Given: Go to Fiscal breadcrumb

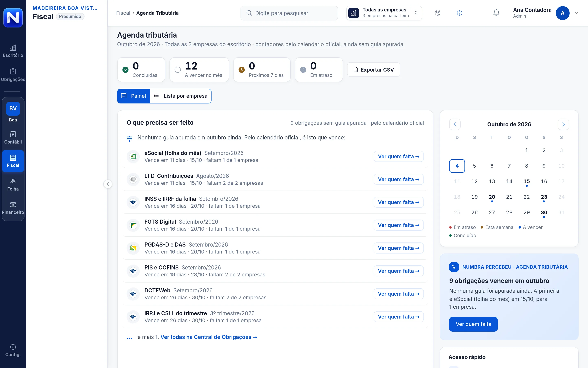Looking at the screenshot, I should coord(123,13).
